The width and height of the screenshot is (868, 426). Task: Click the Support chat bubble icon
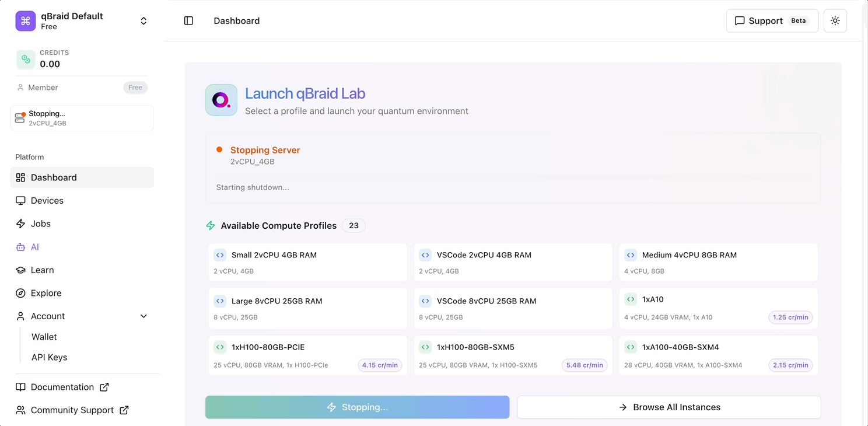(740, 20)
